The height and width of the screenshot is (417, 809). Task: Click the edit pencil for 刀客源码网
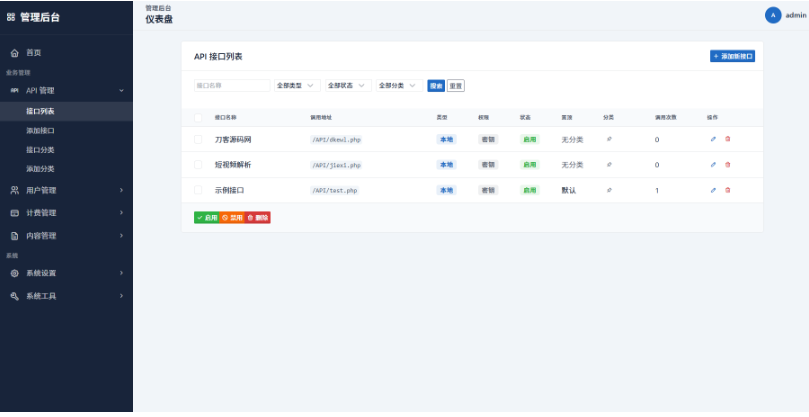tap(714, 139)
